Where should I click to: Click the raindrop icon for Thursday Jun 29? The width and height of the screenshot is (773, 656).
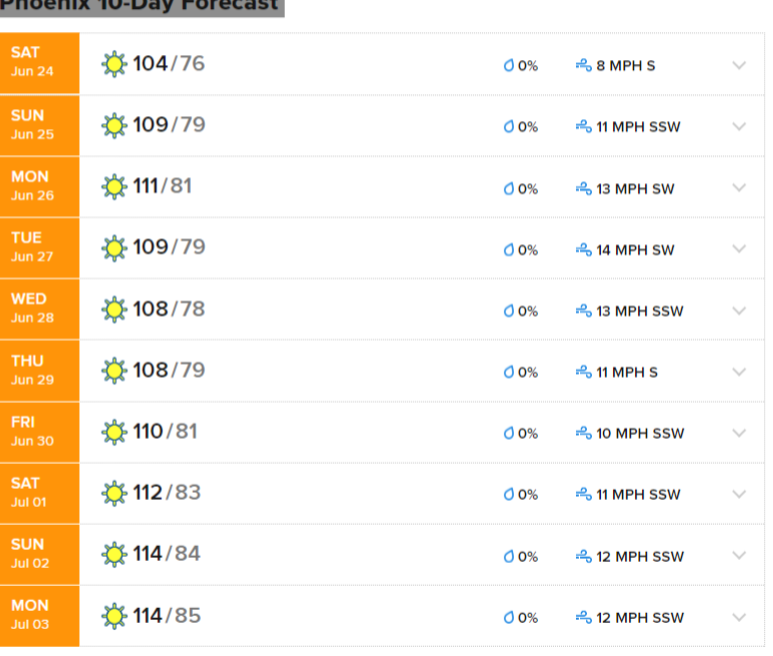508,372
